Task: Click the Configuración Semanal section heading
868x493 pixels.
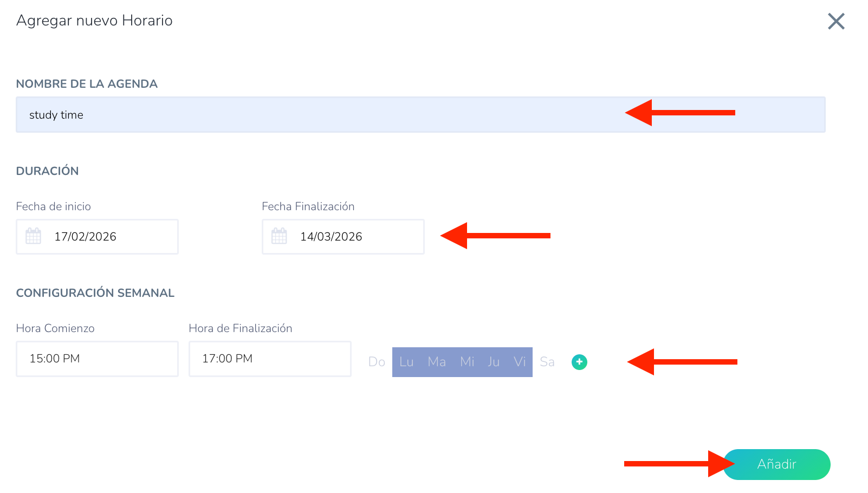Action: tap(95, 293)
